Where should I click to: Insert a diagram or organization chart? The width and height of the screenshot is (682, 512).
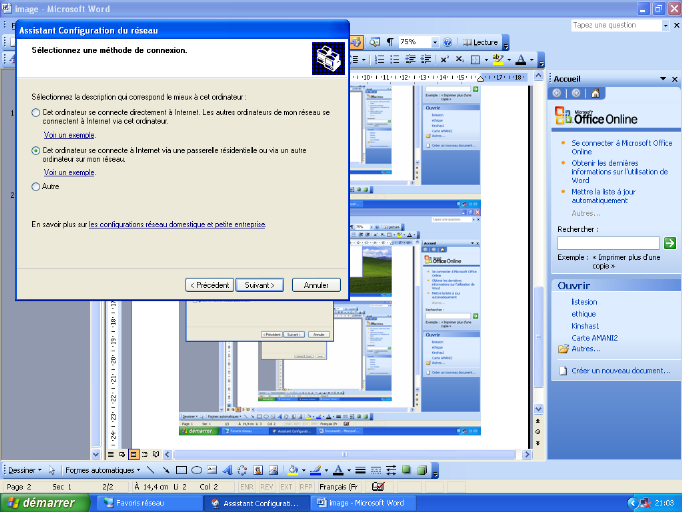coord(242,470)
